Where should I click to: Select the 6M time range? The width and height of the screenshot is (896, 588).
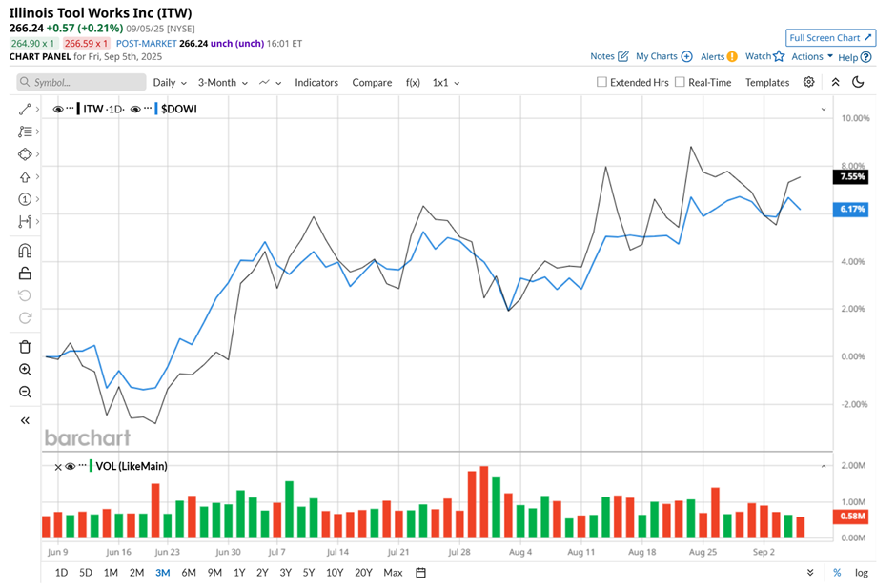tap(189, 573)
